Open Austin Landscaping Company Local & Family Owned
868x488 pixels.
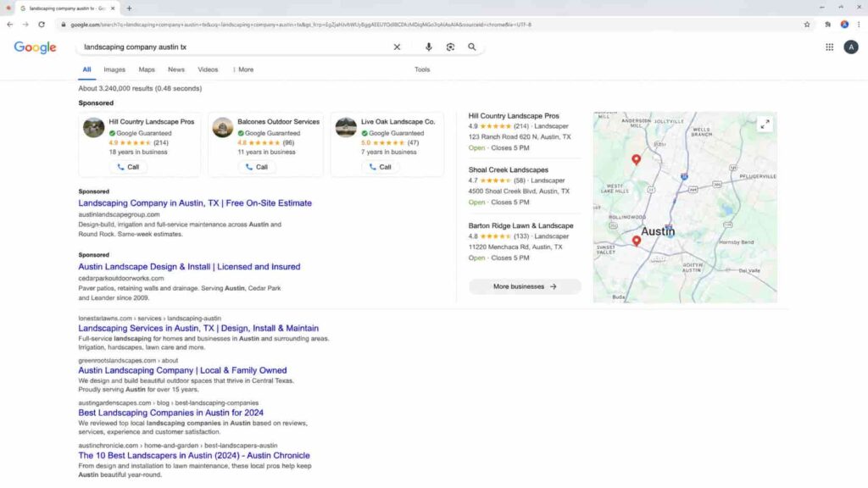(x=182, y=370)
